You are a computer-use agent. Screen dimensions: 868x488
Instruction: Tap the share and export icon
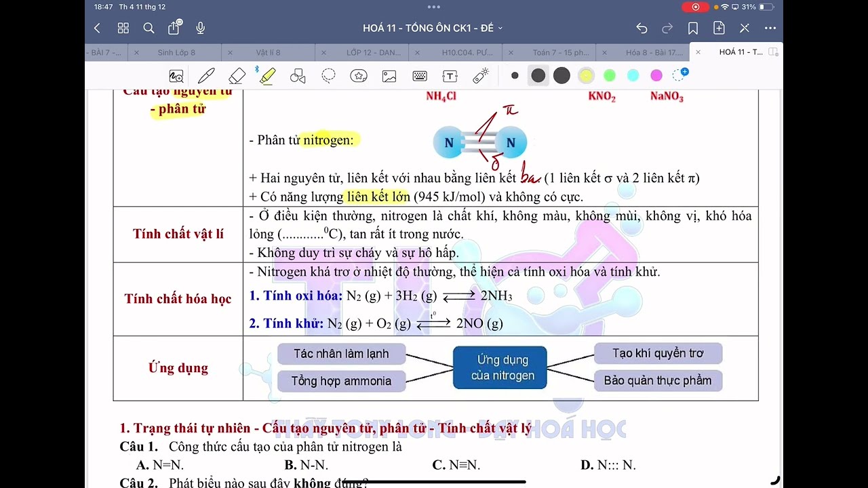pyautogui.click(x=174, y=27)
